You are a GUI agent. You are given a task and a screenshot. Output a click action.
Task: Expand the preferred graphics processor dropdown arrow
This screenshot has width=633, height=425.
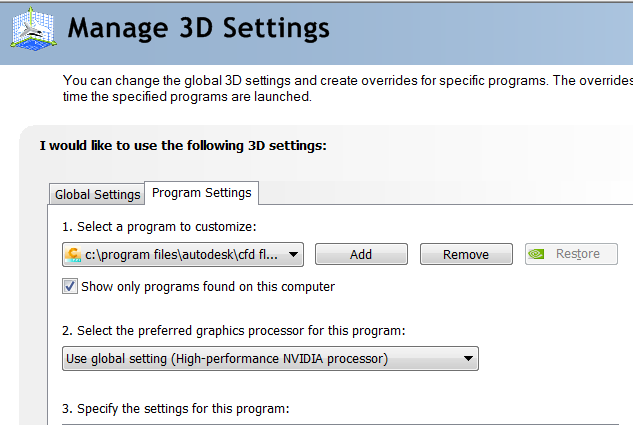pos(468,359)
